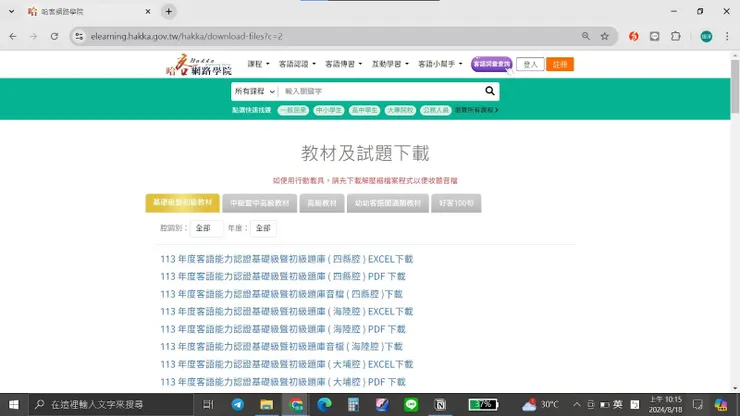
Task: Click the orange 註冊 register button
Action: click(x=560, y=64)
